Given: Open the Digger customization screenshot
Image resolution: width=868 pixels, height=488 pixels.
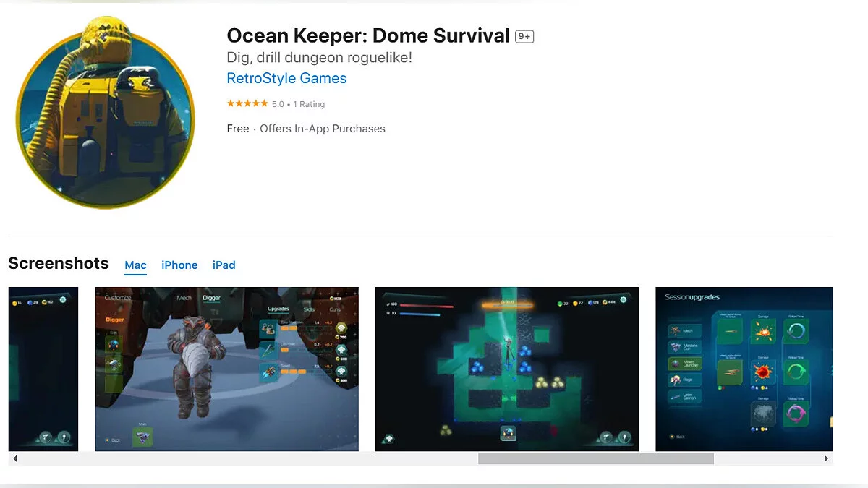Looking at the screenshot, I should click(x=226, y=369).
